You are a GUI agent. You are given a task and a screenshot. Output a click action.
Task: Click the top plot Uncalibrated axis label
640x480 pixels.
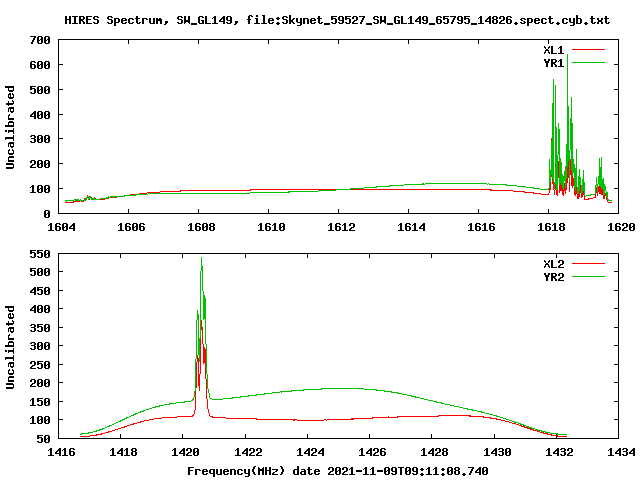(10, 127)
